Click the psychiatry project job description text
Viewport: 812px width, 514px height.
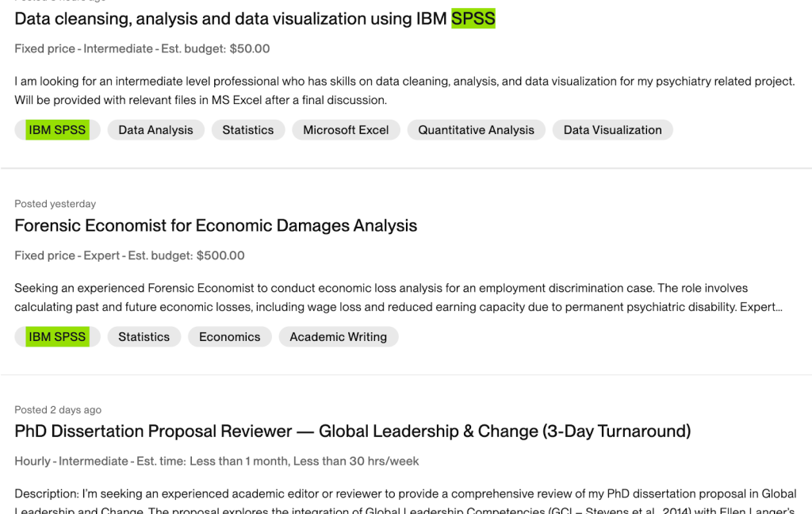coord(404,90)
